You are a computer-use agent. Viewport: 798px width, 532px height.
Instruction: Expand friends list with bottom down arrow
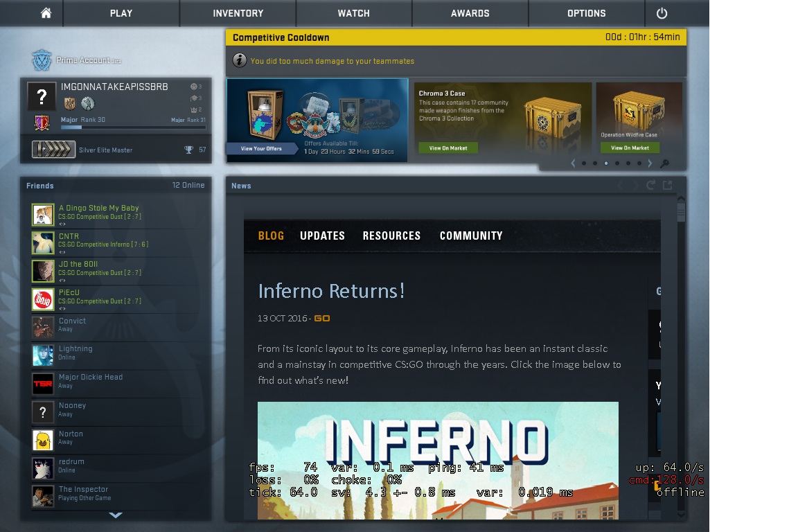point(116,515)
